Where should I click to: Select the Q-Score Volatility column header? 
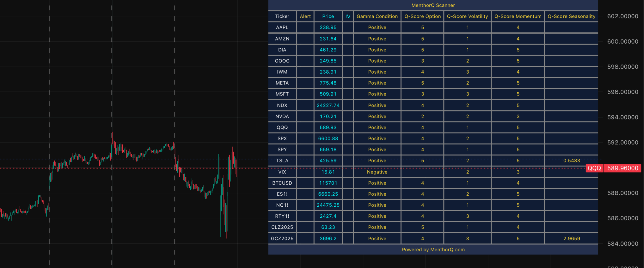click(468, 16)
